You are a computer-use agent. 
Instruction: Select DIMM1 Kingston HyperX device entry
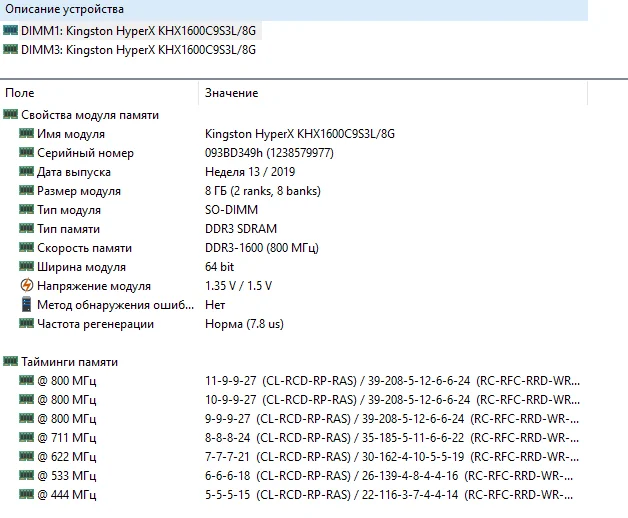point(138,31)
